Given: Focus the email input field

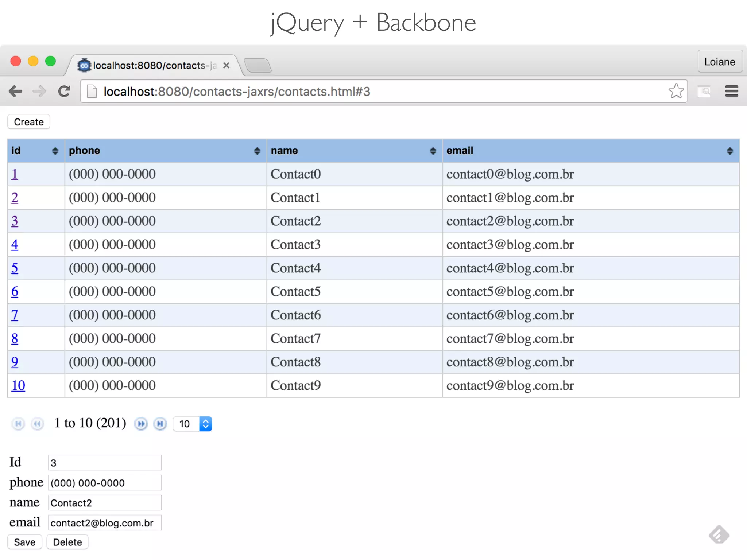Looking at the screenshot, I should [x=105, y=523].
